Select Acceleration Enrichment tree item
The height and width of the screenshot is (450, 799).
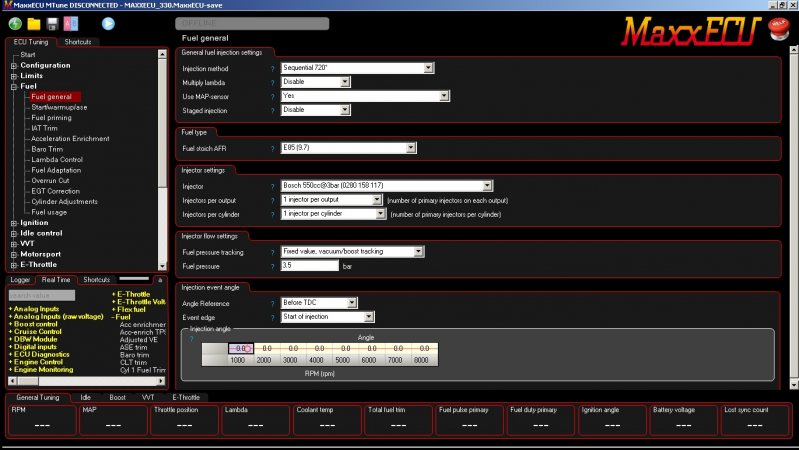(70, 139)
